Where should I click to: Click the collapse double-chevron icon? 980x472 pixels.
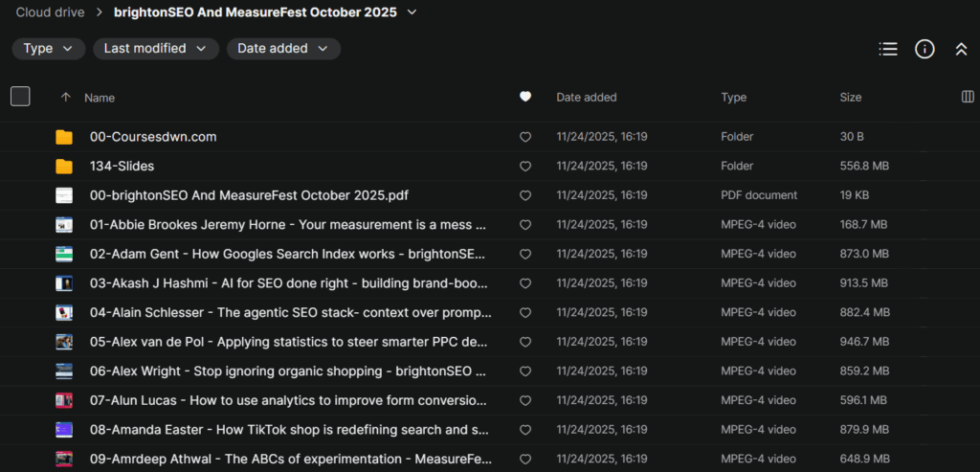[961, 49]
